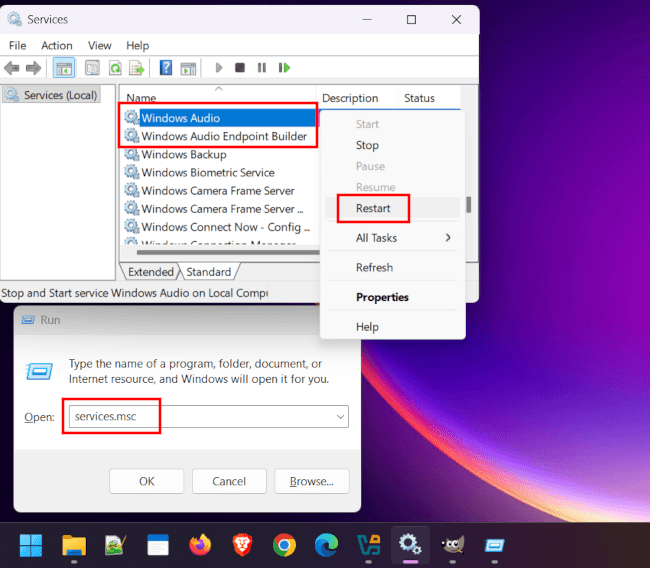This screenshot has height=568, width=650.
Task: Open the white window app on taskbar
Action: tap(158, 545)
